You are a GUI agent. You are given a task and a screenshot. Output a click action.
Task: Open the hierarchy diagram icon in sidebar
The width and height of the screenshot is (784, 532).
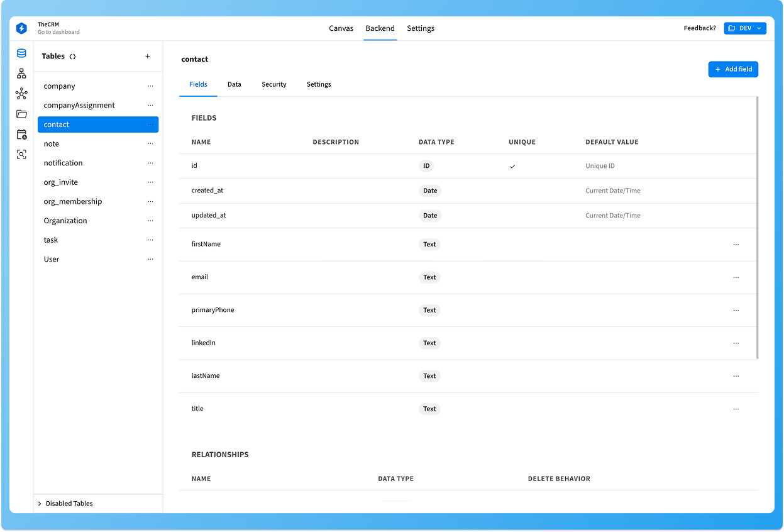pos(21,74)
